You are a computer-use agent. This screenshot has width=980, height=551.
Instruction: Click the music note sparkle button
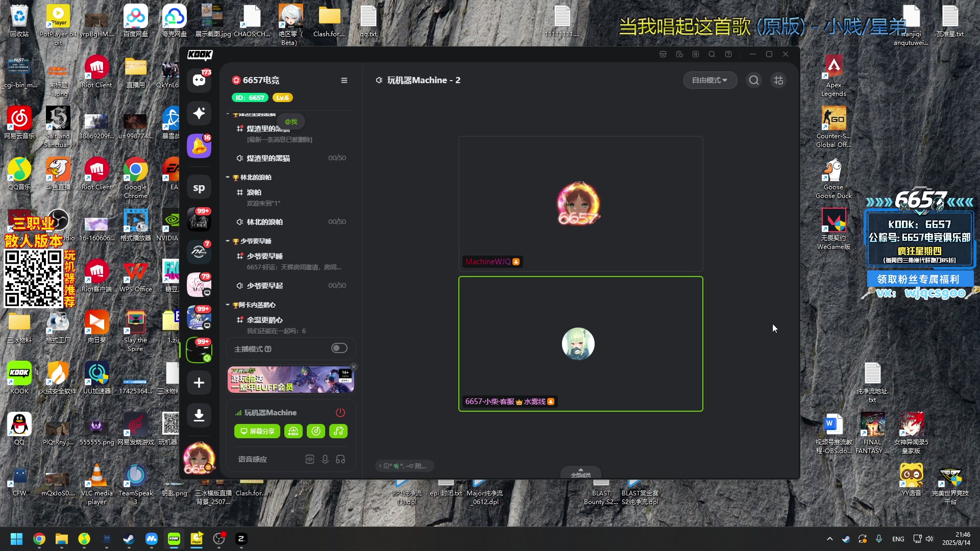(338, 431)
